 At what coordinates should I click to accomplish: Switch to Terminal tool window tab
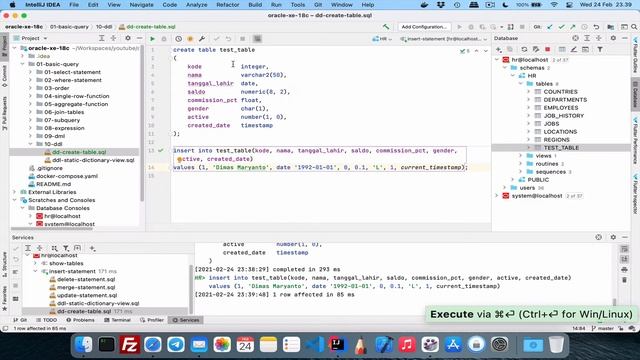(118, 320)
